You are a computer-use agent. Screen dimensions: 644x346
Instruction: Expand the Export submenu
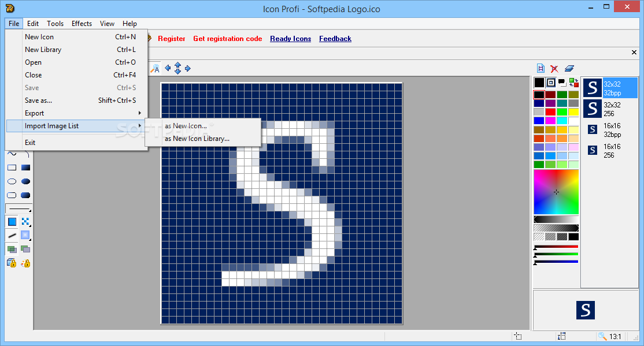77,113
